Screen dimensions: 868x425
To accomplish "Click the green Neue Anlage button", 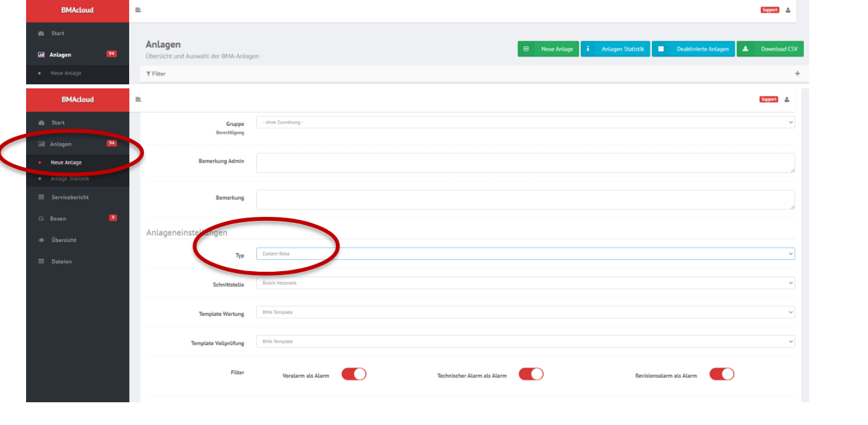I will tap(548, 49).
